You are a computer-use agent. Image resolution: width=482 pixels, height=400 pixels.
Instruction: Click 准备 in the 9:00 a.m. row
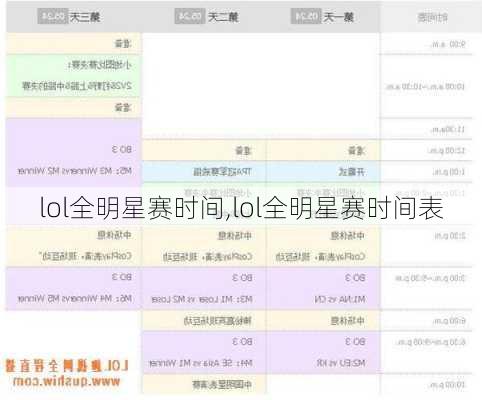(x=123, y=44)
